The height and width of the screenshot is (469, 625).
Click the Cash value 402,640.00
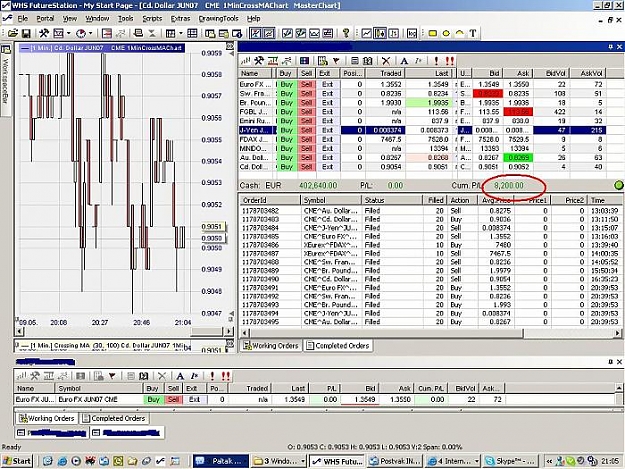tap(318, 185)
